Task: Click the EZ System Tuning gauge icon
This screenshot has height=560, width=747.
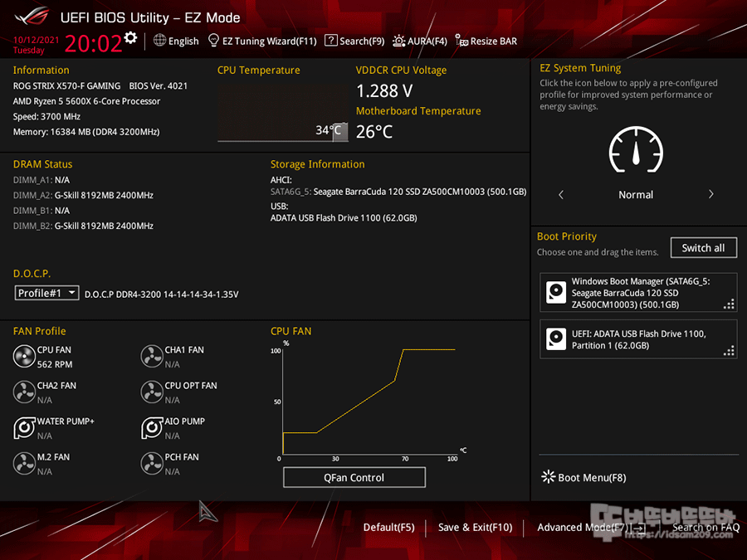Action: [x=636, y=149]
